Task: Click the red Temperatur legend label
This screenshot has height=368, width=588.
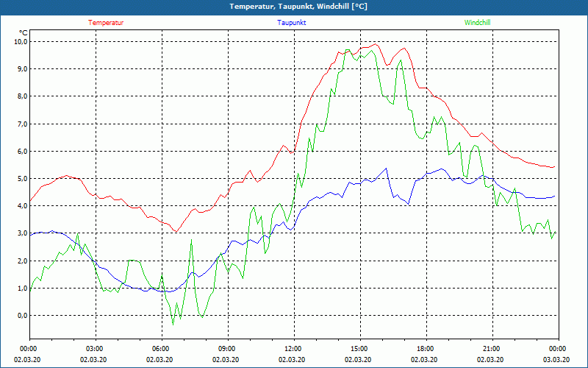Action: pyautogui.click(x=106, y=23)
